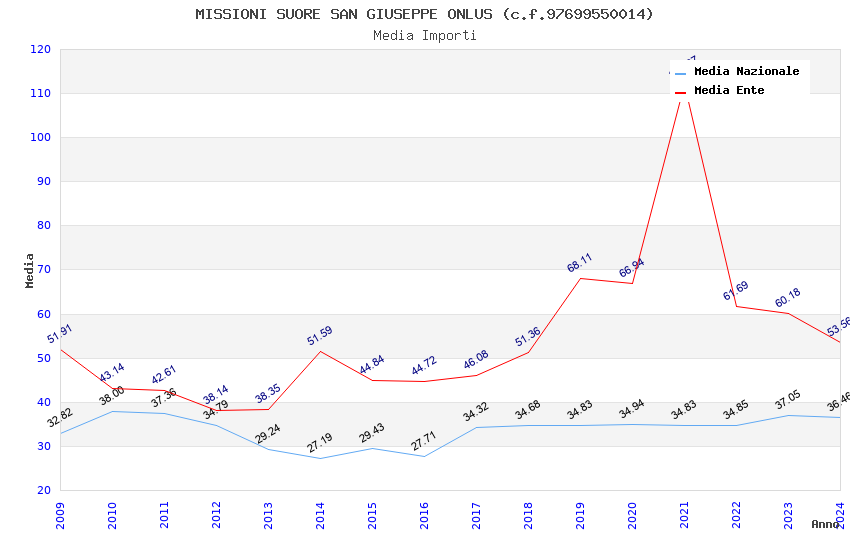The width and height of the screenshot is (850, 550).
Task: Click the y-axis tick 80
Action: 44,225
